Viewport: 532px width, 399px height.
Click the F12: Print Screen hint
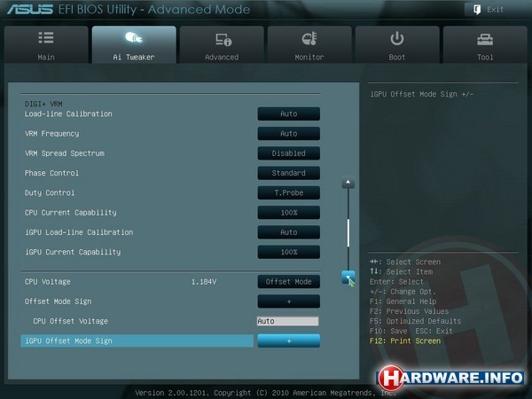[405, 340]
